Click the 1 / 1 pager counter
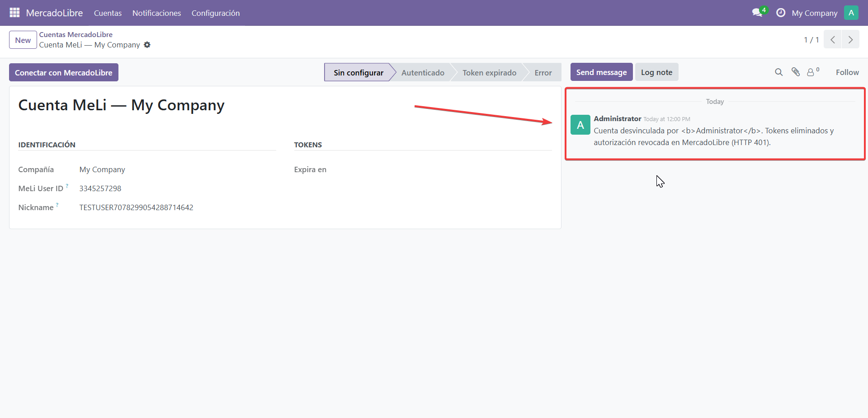Viewport: 868px width, 418px height. (x=811, y=40)
